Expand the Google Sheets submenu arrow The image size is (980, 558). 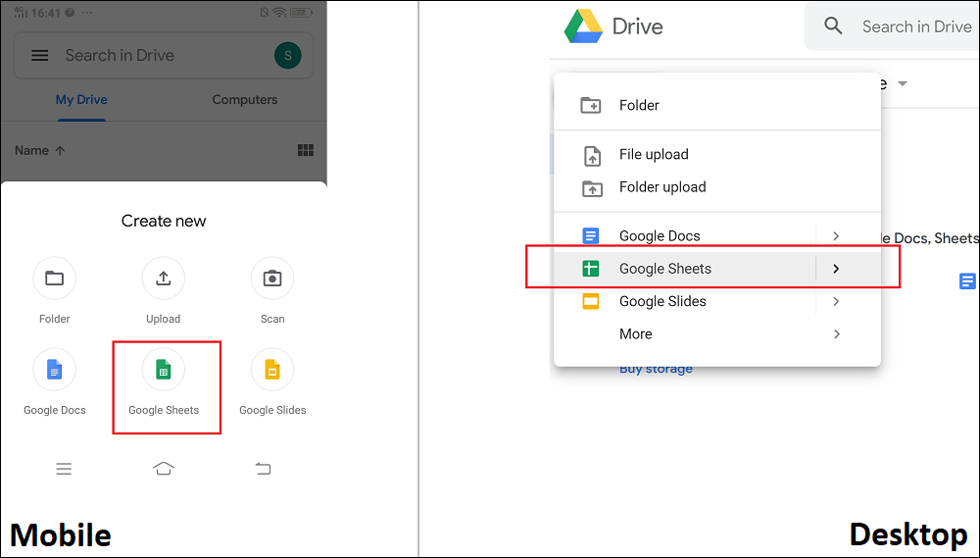836,269
